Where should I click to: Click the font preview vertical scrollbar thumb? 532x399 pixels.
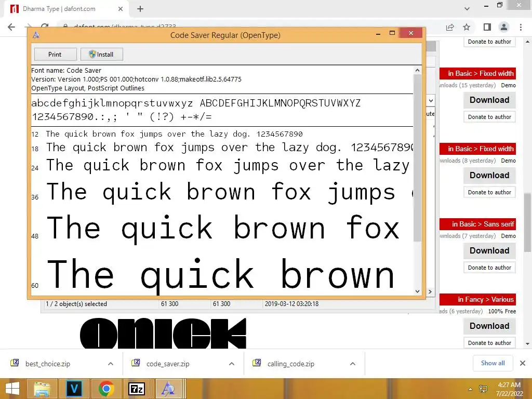pos(417,158)
